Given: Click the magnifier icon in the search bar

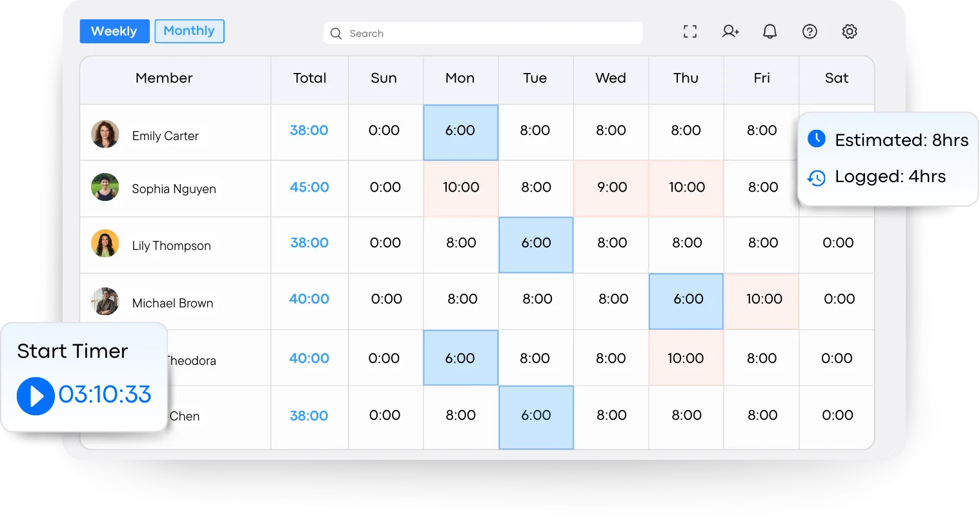Looking at the screenshot, I should point(336,33).
